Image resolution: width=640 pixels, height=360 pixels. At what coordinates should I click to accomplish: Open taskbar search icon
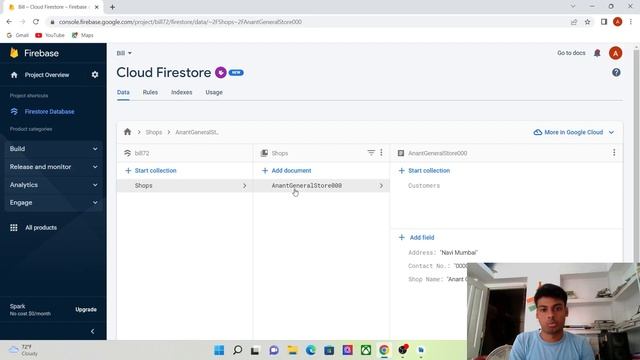[x=237, y=350]
